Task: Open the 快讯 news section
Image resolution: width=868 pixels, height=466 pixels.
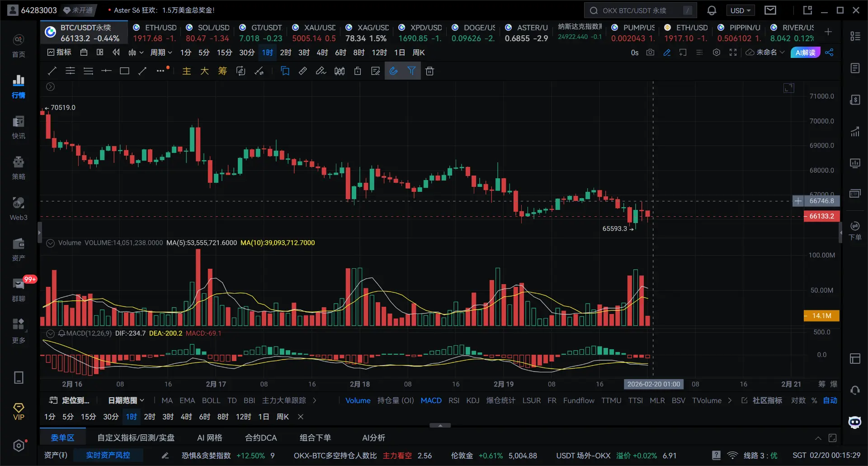Action: (x=19, y=128)
